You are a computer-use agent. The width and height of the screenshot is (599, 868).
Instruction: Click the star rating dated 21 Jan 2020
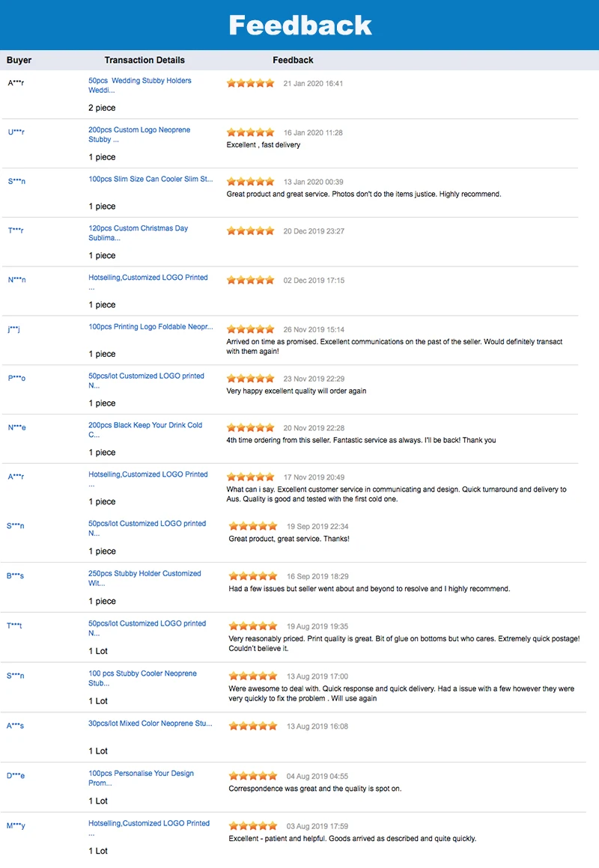251,83
